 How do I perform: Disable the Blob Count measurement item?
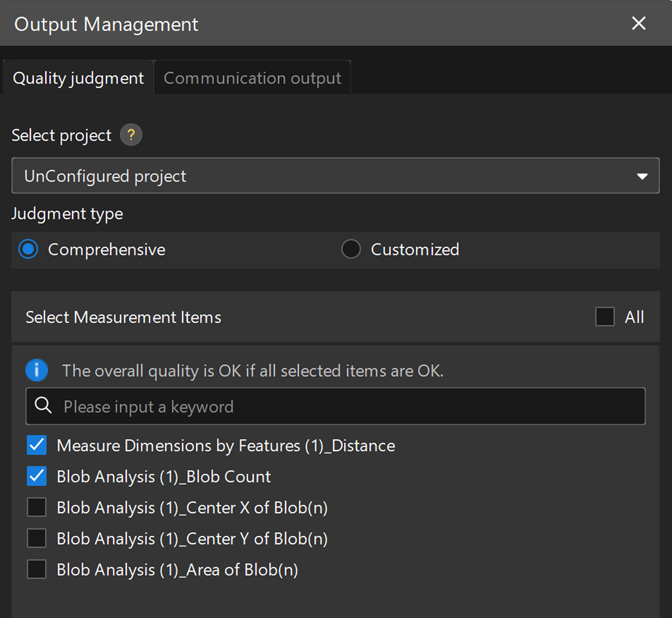pyautogui.click(x=37, y=476)
